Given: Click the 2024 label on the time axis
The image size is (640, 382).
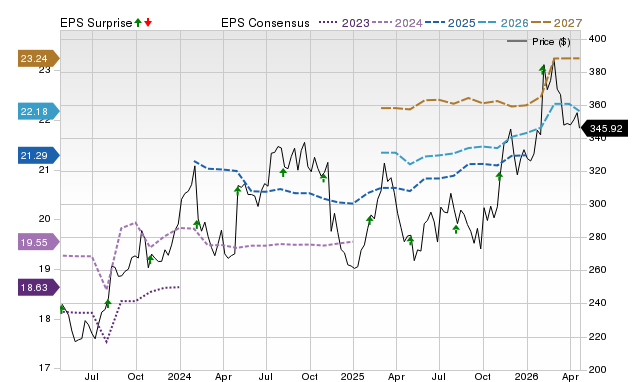Looking at the screenshot, I should [x=180, y=376].
